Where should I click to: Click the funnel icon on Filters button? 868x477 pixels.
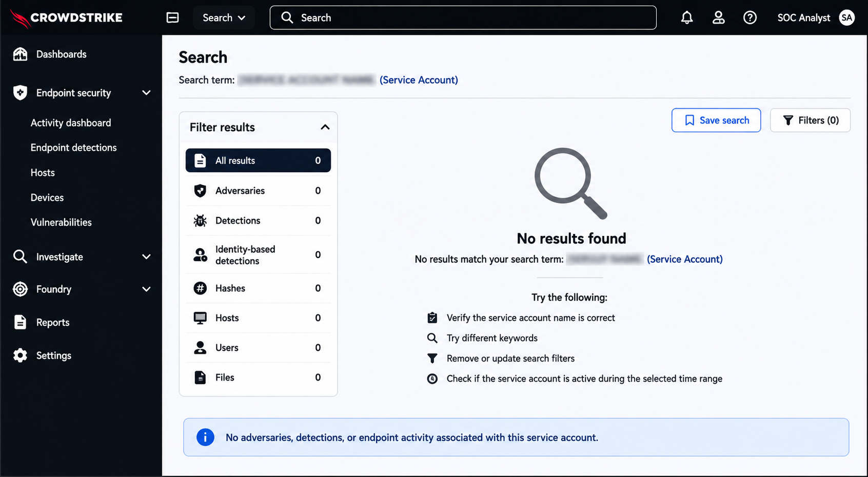pos(788,120)
